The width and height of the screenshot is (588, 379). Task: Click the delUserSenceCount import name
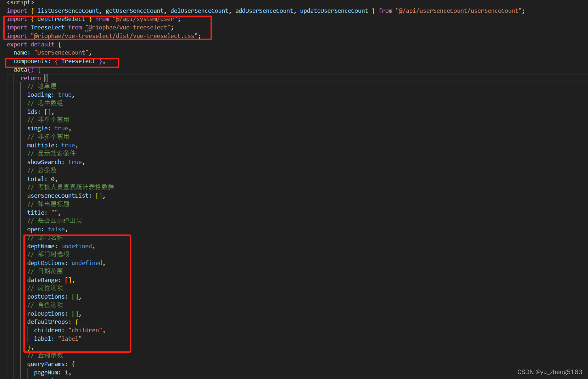tap(199, 11)
